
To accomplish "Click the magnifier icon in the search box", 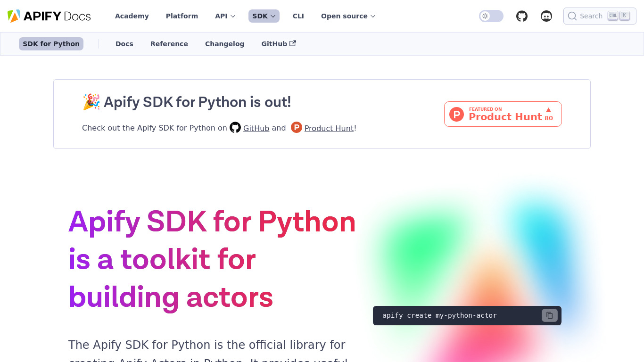I will (x=572, y=16).
